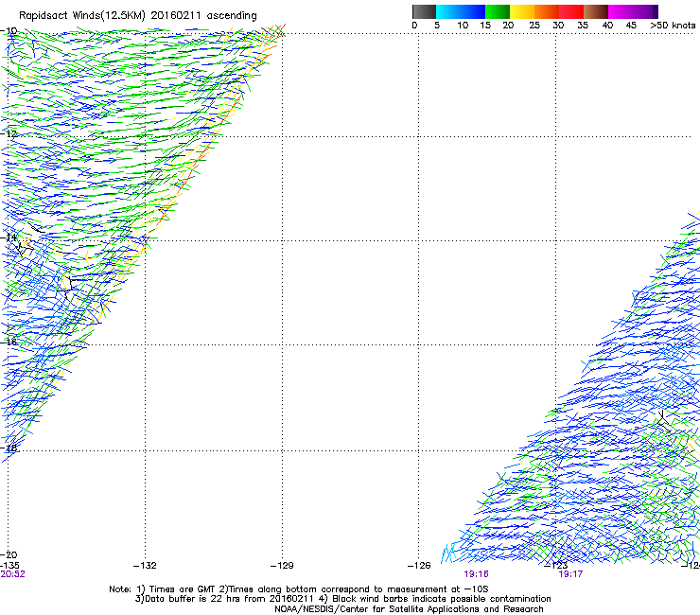Click the green 15-20 knots legend swatch
Viewport: 700px width, 615px height.
[x=498, y=11]
